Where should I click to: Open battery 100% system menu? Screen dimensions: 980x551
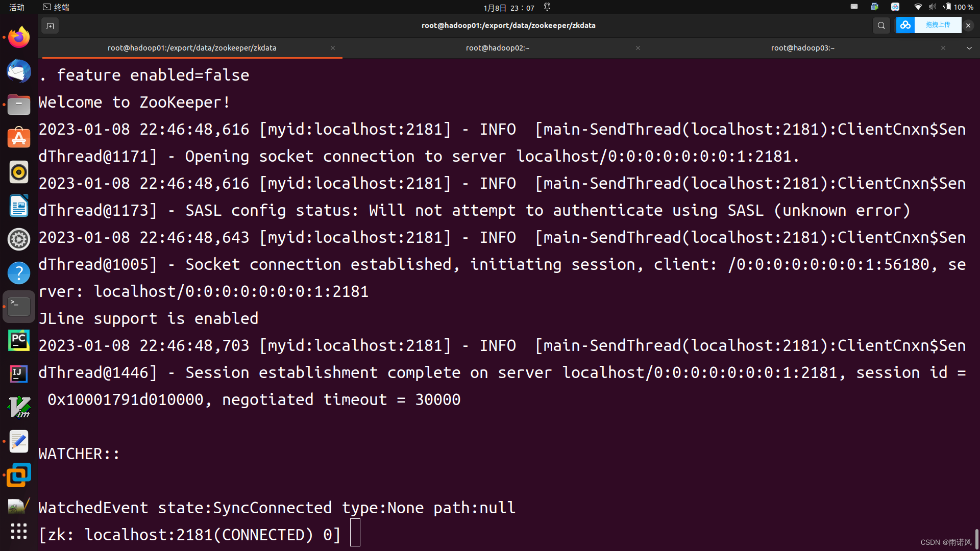click(x=958, y=7)
